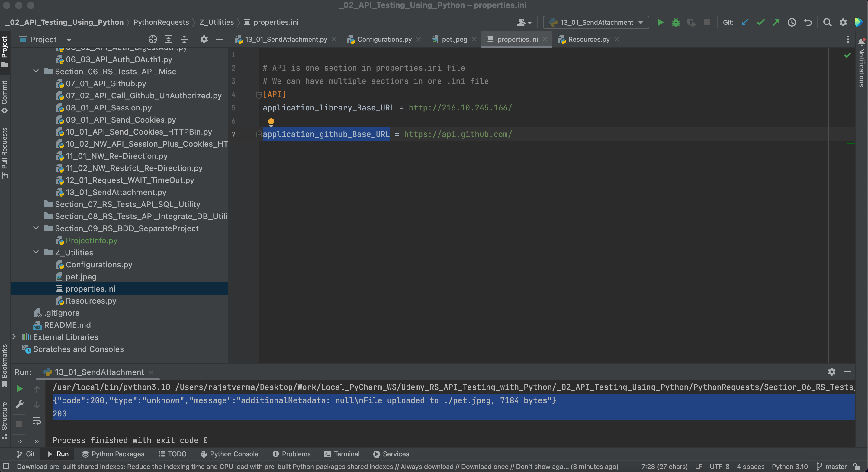Open Git tool window at bottom

pos(26,454)
